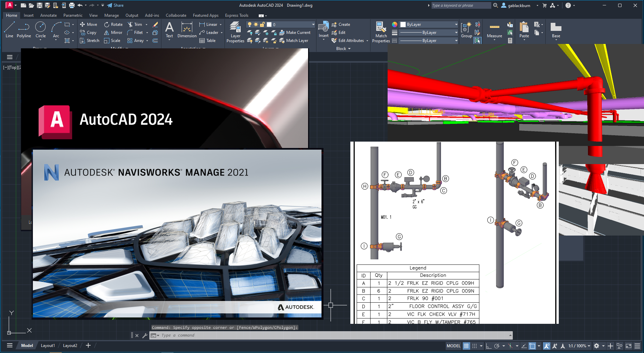Click inside the Type a command field
Viewport: 644px width, 353px height.
click(235, 335)
